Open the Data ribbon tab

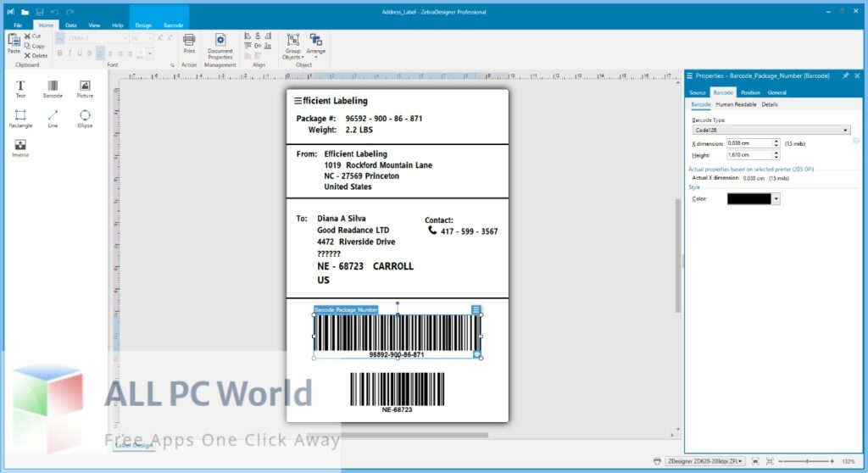(x=70, y=25)
